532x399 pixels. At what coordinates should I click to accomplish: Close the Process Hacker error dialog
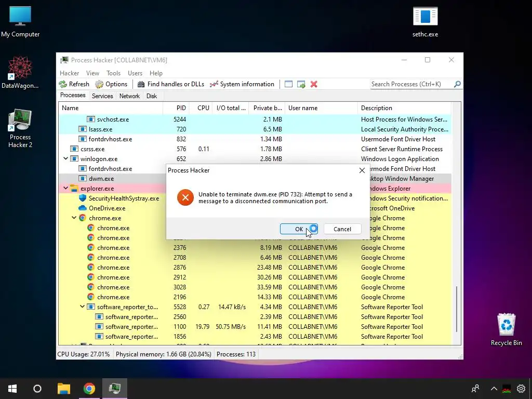[x=362, y=170]
